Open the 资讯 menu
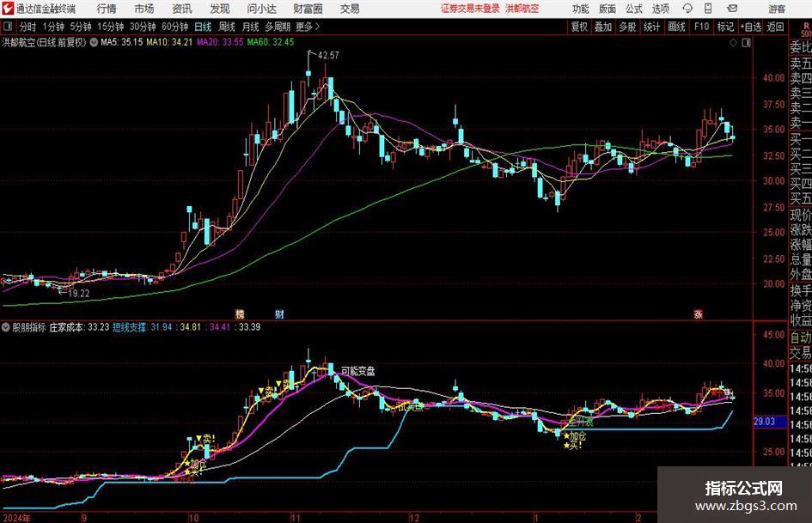The image size is (812, 523). 182,9
